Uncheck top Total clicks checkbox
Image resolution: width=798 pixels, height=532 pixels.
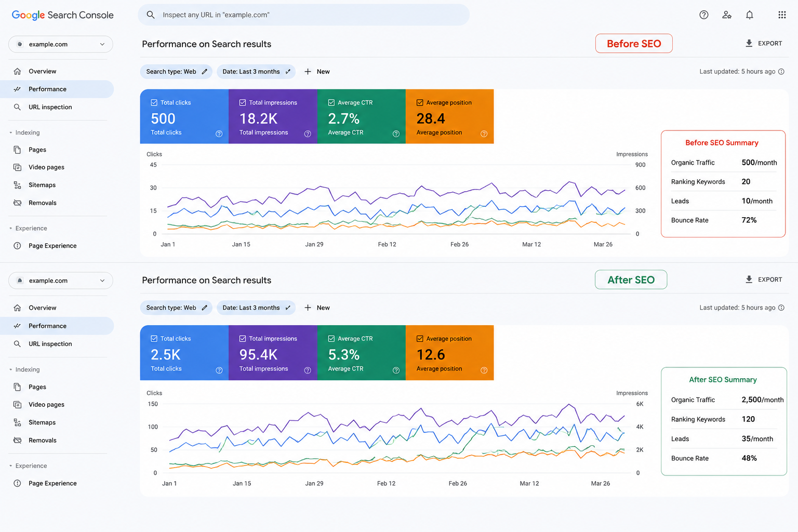(154, 102)
